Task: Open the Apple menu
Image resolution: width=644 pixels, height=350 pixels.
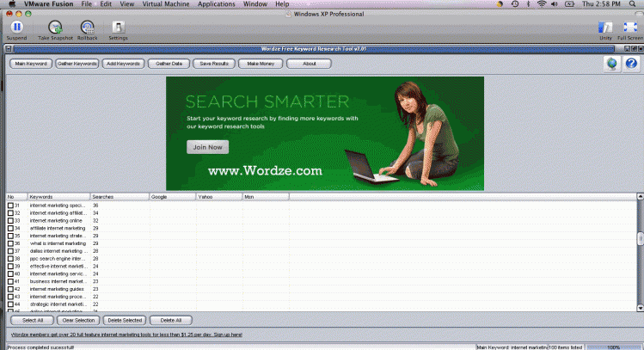Action: pos(12,3)
